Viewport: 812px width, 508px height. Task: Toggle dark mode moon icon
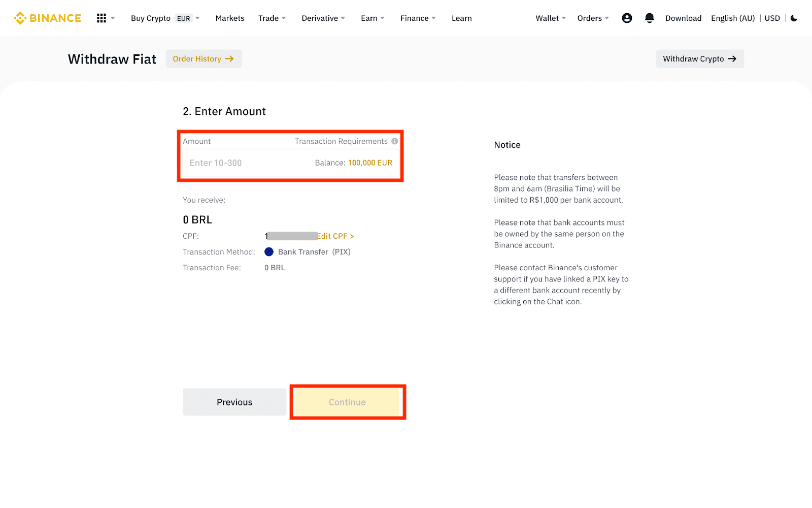click(794, 18)
